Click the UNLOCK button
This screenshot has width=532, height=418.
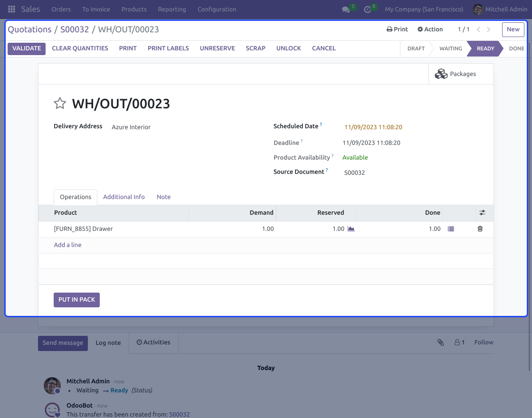pos(289,48)
